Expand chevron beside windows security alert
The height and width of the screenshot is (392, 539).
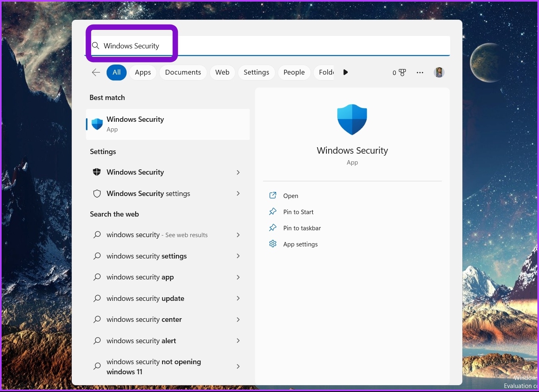238,341
